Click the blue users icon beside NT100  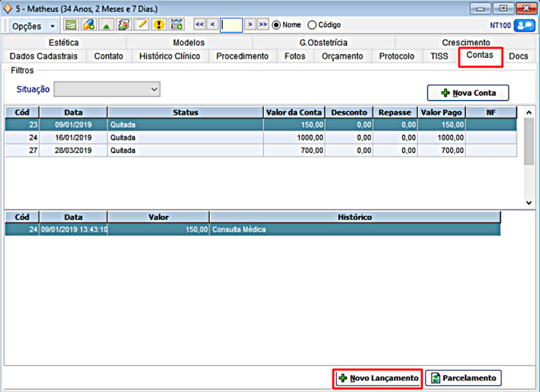[524, 25]
